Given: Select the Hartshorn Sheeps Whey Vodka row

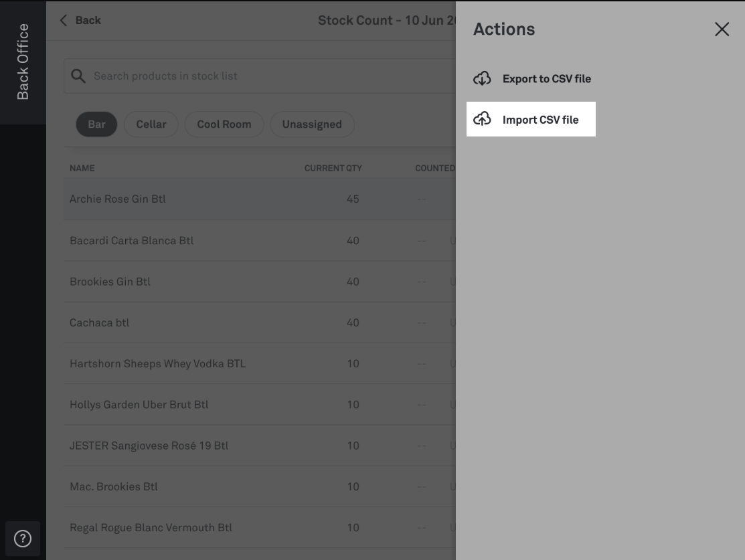Looking at the screenshot, I should [260, 363].
